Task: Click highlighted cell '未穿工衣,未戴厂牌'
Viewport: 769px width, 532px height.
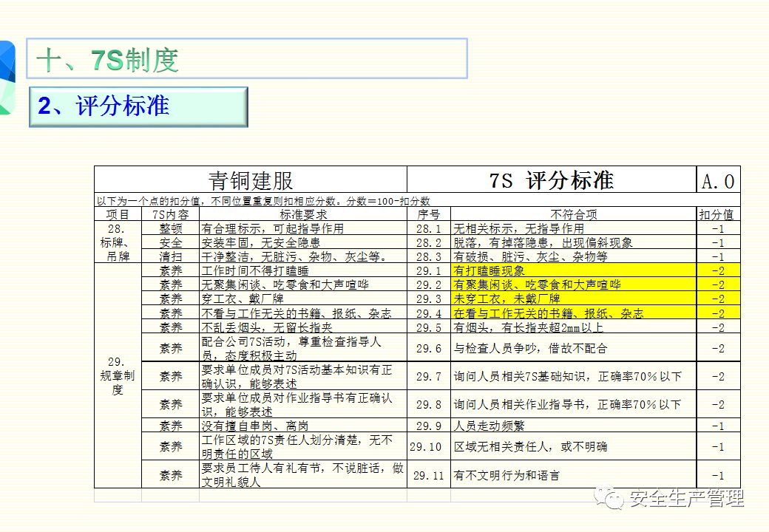Action: [573, 299]
